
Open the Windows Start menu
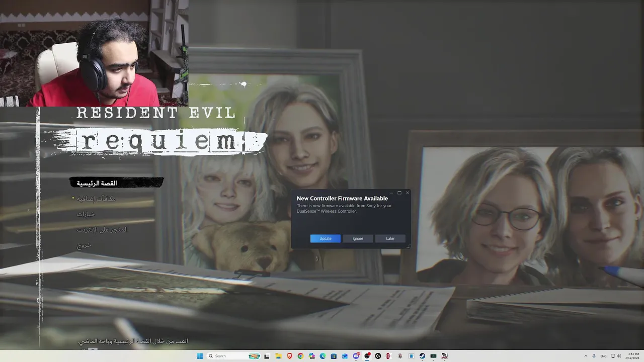tap(200, 356)
